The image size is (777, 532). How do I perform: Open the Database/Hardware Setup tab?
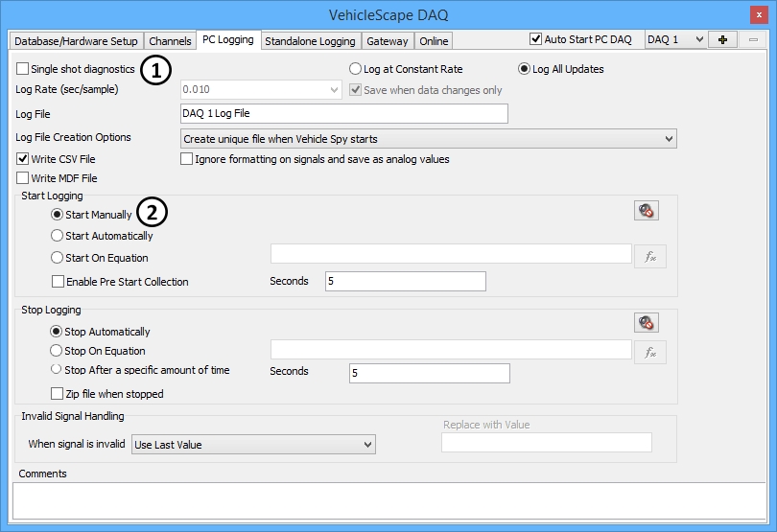click(x=76, y=41)
